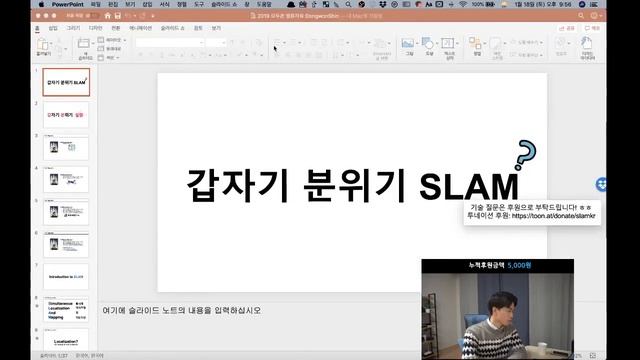Click the Comments button
The height and width of the screenshot is (360, 640).
click(592, 28)
